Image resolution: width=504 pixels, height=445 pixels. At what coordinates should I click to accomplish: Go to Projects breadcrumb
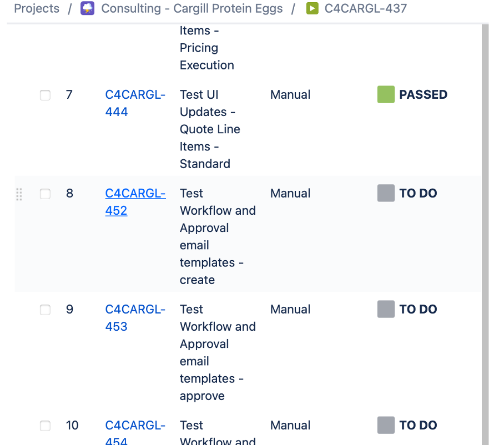37,8
